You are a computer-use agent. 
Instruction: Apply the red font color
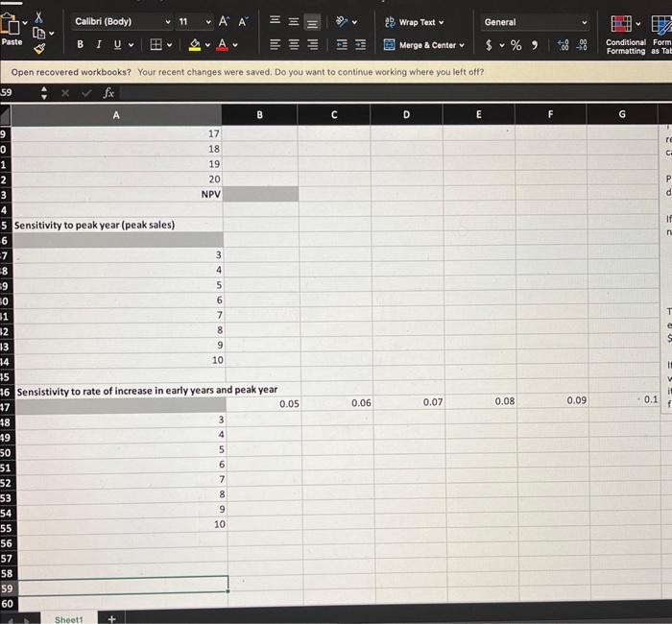coord(222,44)
